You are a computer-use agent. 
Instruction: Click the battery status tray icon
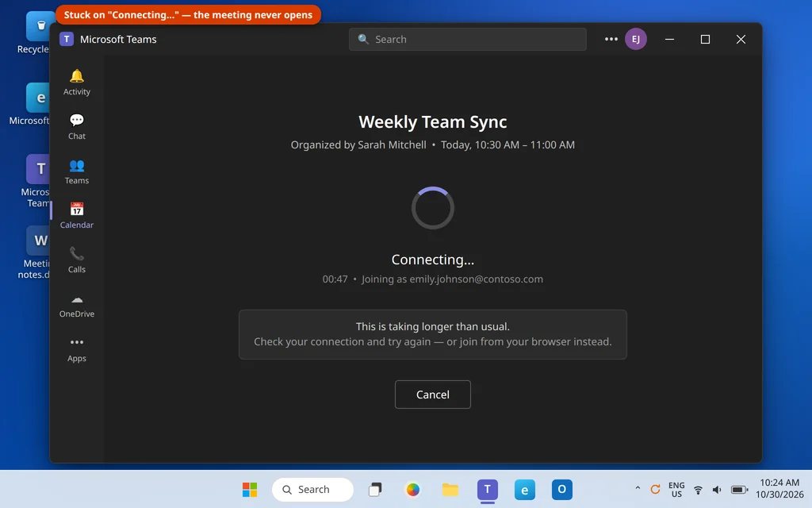[x=740, y=490]
